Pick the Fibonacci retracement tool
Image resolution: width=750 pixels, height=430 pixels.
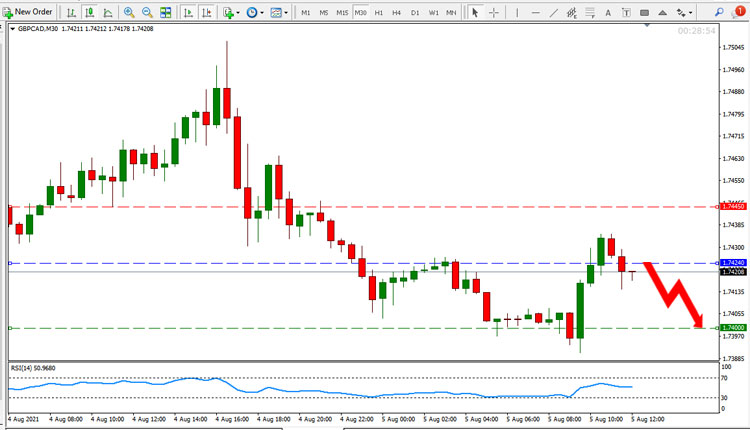572,13
